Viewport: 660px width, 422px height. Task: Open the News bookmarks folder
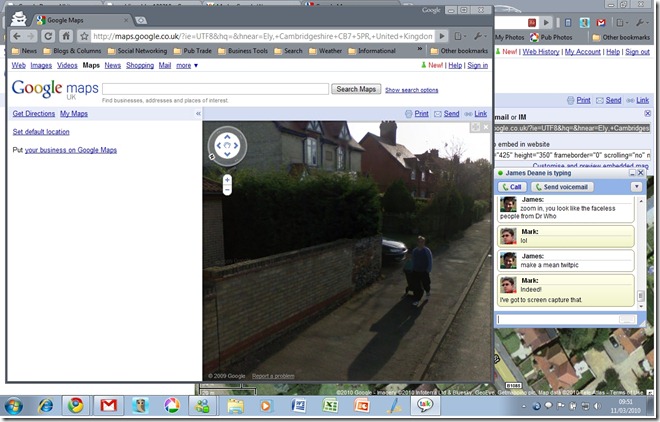click(x=24, y=51)
